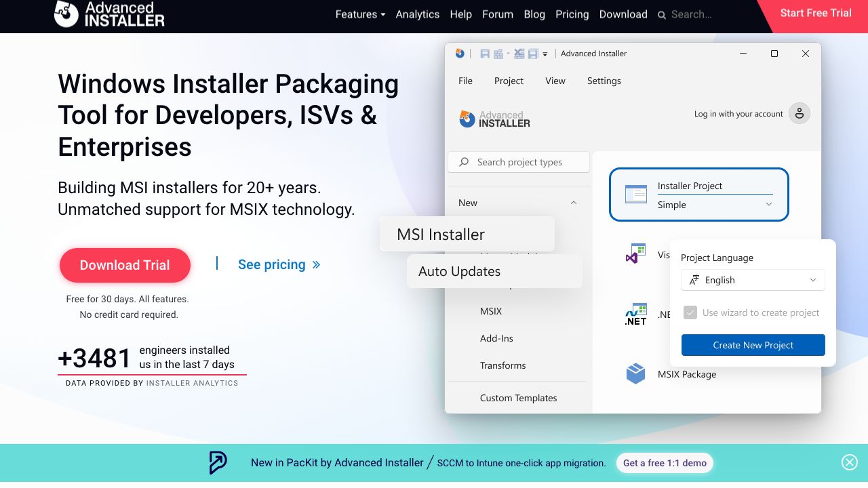Click the app logo in the window title bar

[460, 54]
